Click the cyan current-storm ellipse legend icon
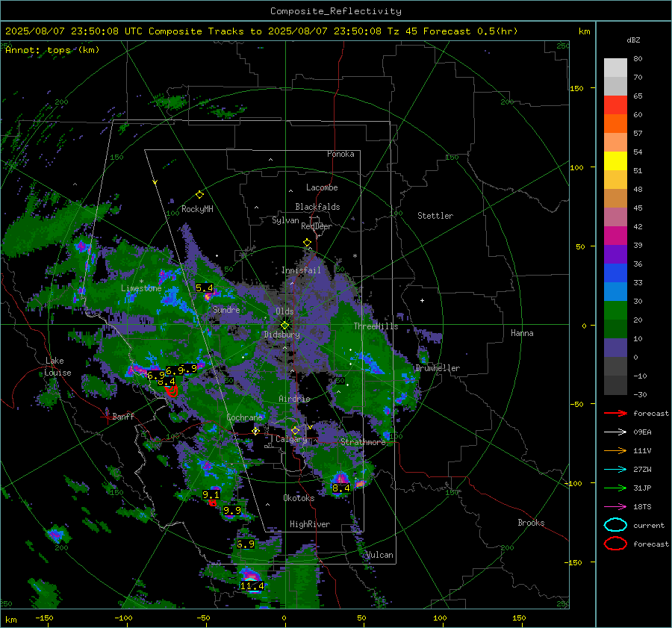 [615, 525]
